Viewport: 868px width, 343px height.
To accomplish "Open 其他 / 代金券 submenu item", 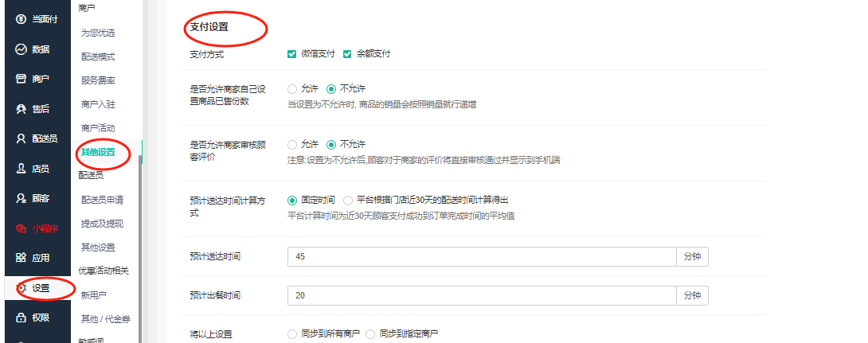I will click(x=106, y=318).
